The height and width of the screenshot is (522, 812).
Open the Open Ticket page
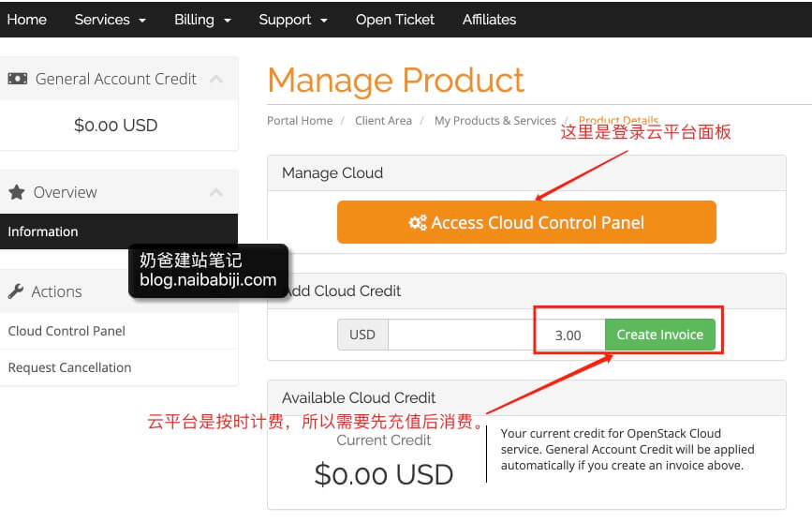coord(394,19)
